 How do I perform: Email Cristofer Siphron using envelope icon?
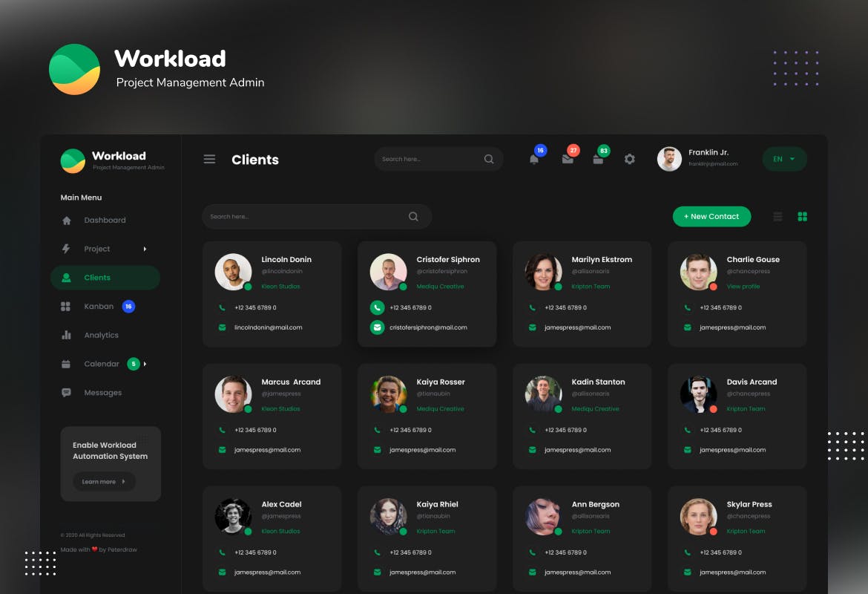coord(377,327)
